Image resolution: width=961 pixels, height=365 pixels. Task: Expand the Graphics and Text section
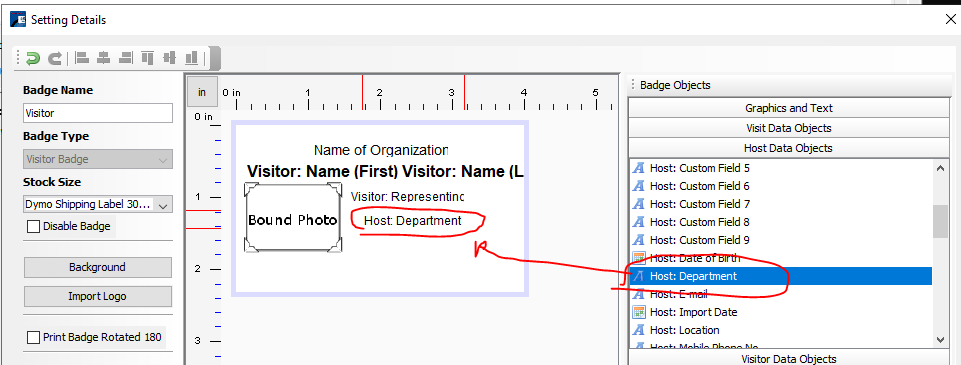(x=788, y=108)
